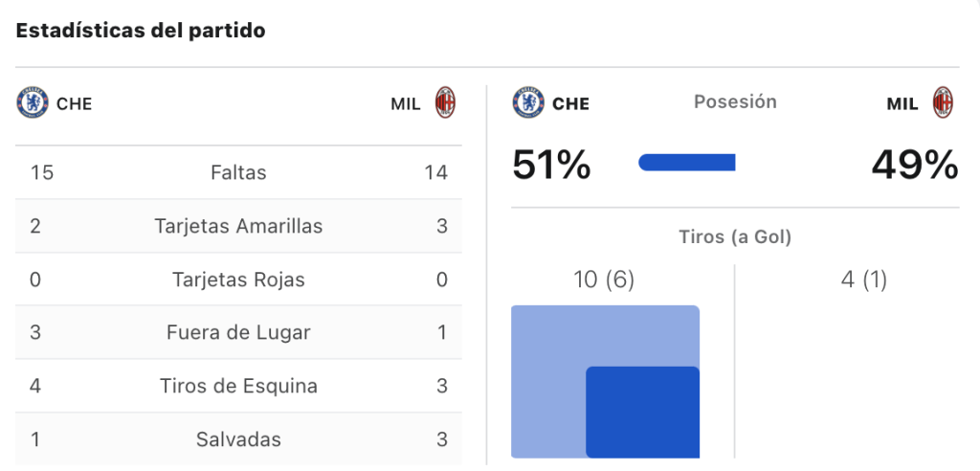Select the MIL team label in stats table
The image size is (980, 471).
406,103
